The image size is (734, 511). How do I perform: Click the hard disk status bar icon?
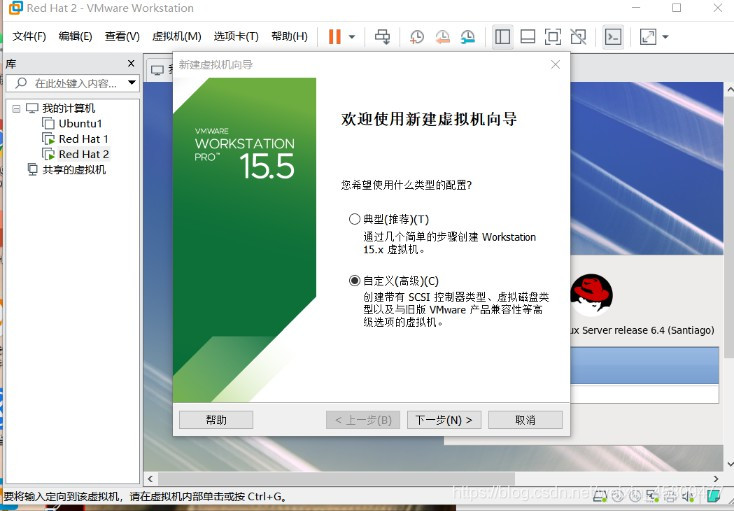click(x=600, y=496)
